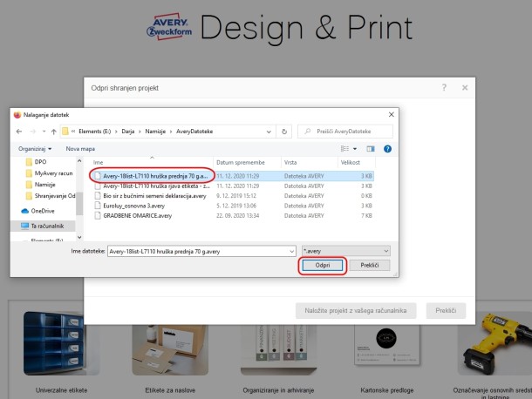The image size is (532, 399).
Task: Close the Nalaganje datotek dialog
Action: tap(392, 115)
